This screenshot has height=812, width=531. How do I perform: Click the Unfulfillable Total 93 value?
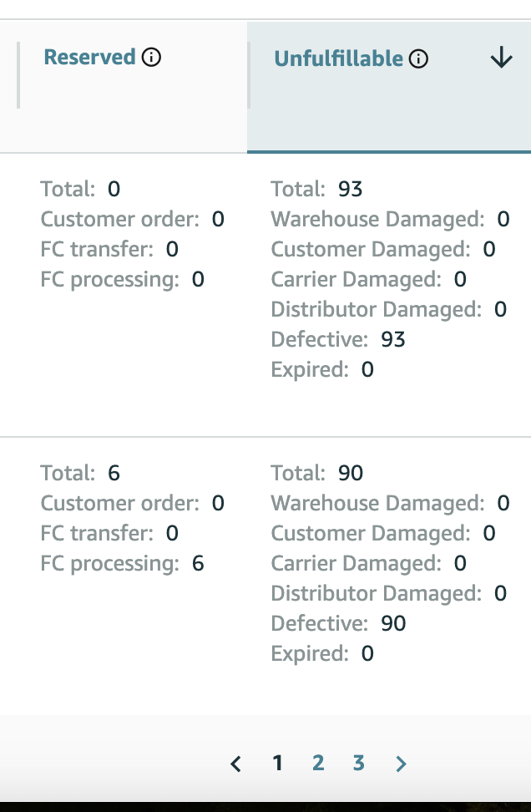(351, 189)
